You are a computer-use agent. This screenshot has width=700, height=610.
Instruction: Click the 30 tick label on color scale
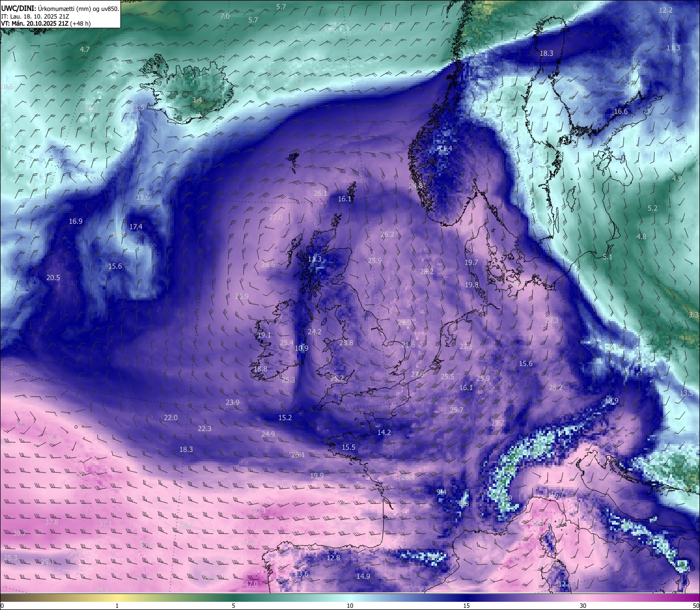click(x=583, y=606)
